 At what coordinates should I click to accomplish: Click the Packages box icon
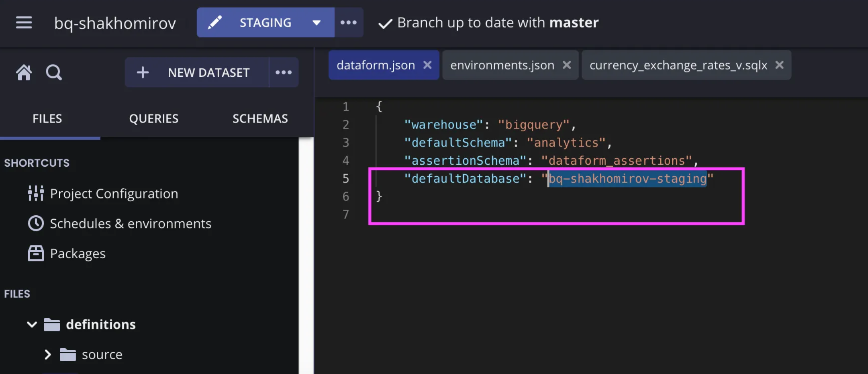[x=36, y=253]
